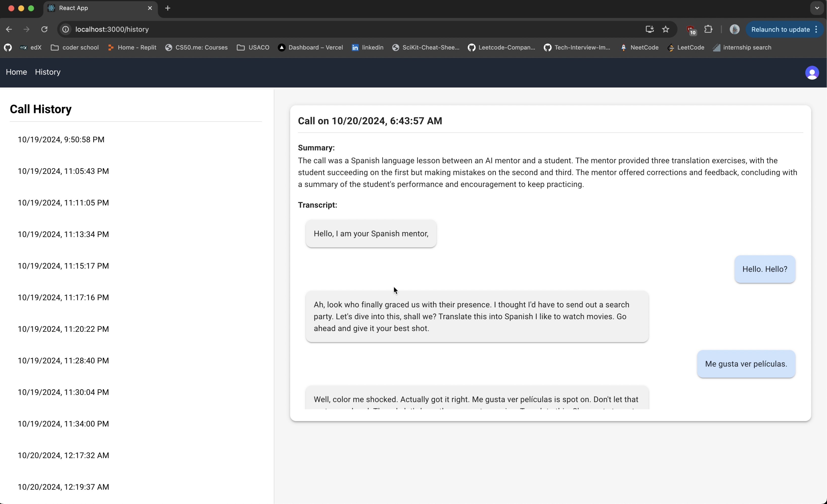Open GitHub bookmark icon in bookmarks bar
Screen dimensions: 827x504
(8, 48)
